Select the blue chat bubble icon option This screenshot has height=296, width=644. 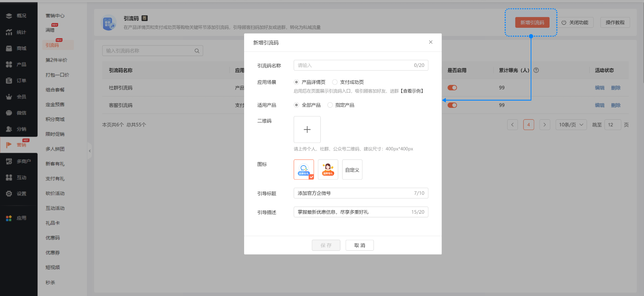point(304,170)
